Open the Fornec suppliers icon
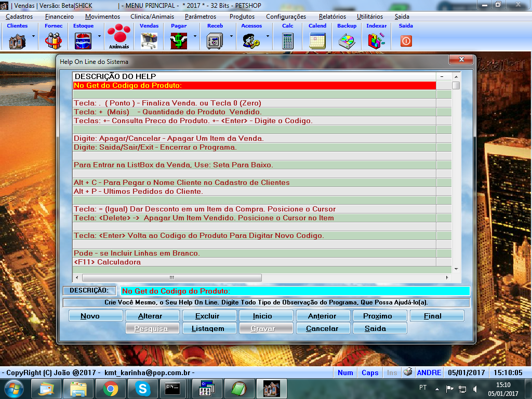 click(54, 42)
